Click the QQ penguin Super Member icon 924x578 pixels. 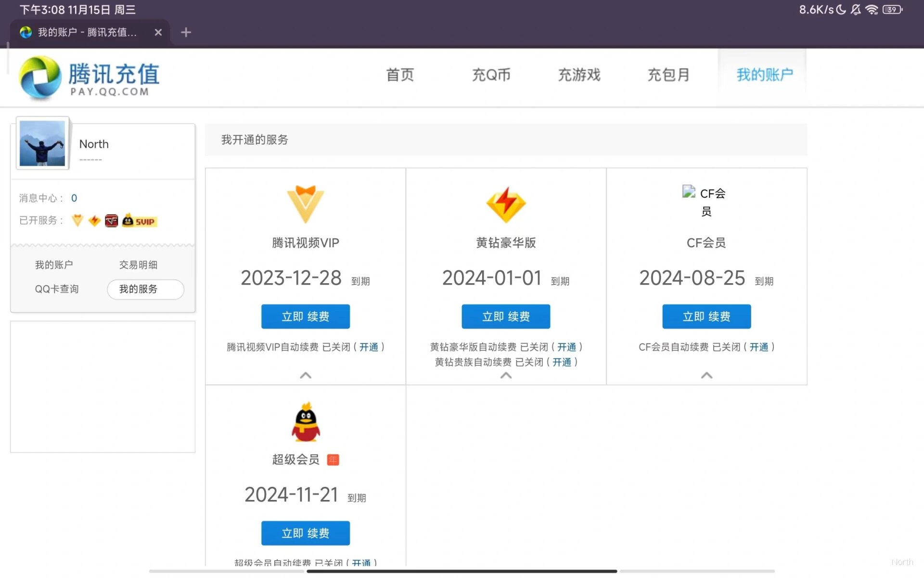coord(306,422)
